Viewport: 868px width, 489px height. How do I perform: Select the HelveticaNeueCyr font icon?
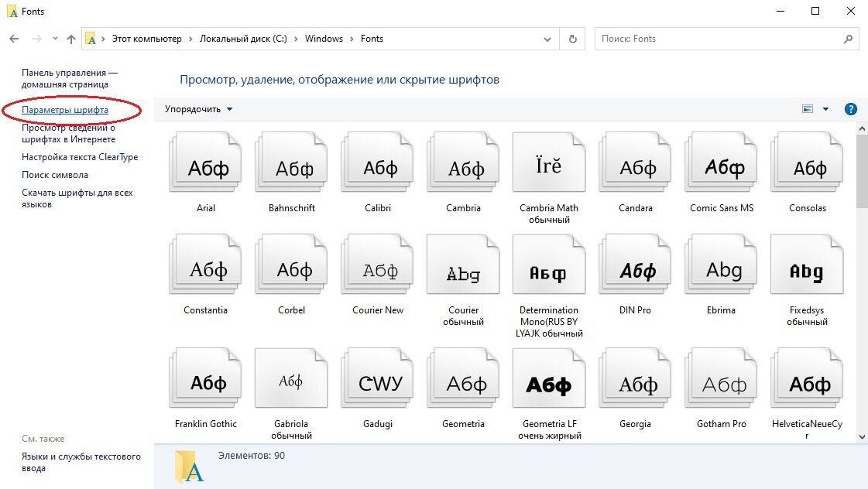[807, 378]
